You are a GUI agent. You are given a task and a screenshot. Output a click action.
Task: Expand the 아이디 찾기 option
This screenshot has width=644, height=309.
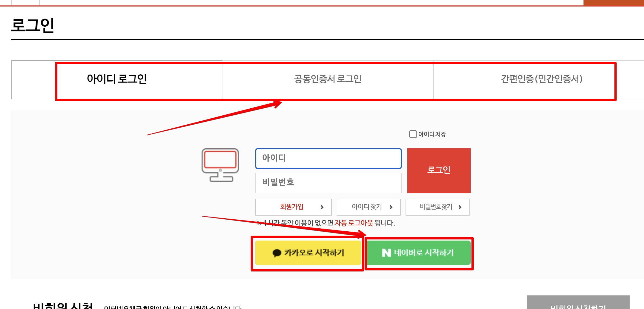tap(368, 207)
